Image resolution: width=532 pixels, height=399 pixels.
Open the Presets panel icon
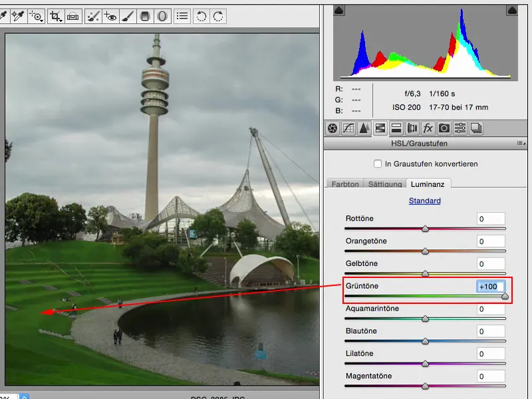tap(460, 128)
